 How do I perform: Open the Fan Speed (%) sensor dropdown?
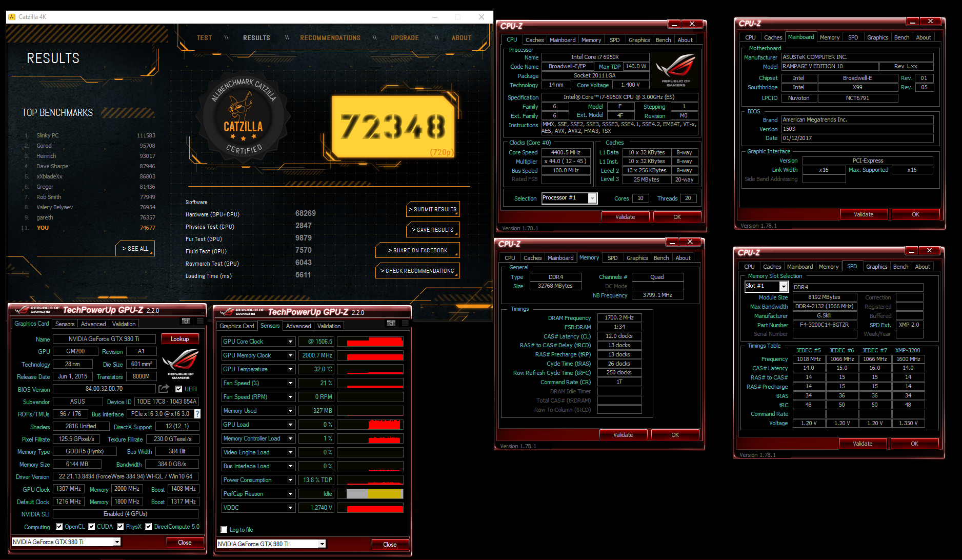(290, 383)
